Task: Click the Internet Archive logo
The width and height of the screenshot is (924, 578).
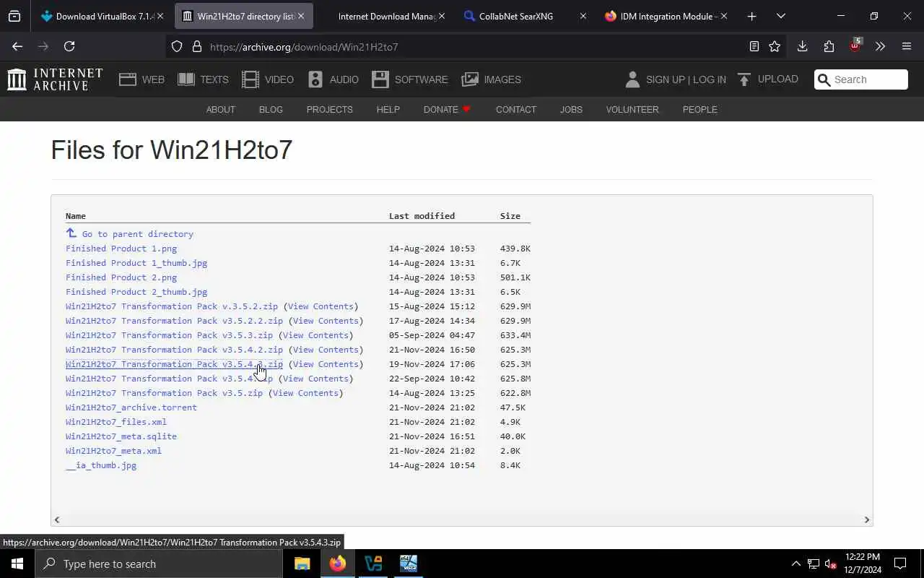Action: tap(55, 79)
